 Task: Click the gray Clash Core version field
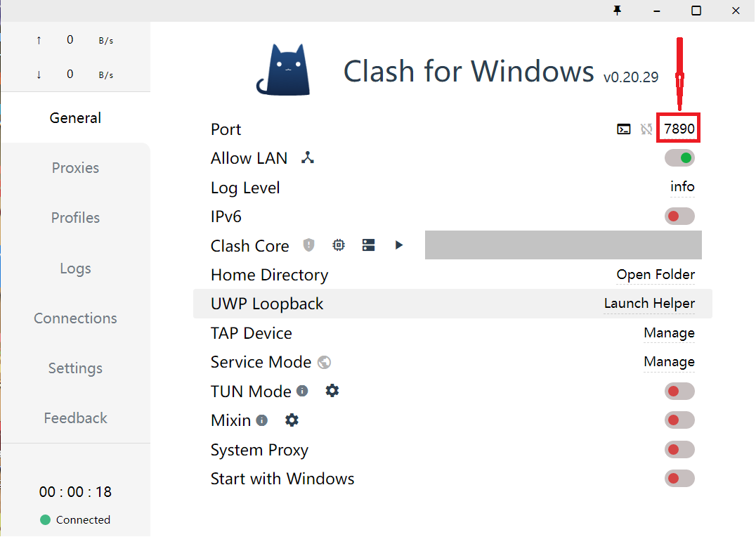pos(563,245)
